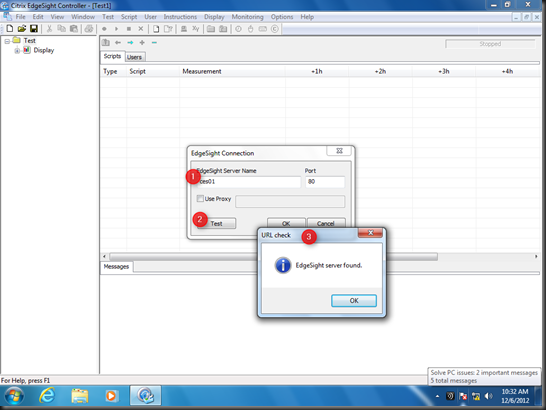Switch to the Users tab

[134, 57]
